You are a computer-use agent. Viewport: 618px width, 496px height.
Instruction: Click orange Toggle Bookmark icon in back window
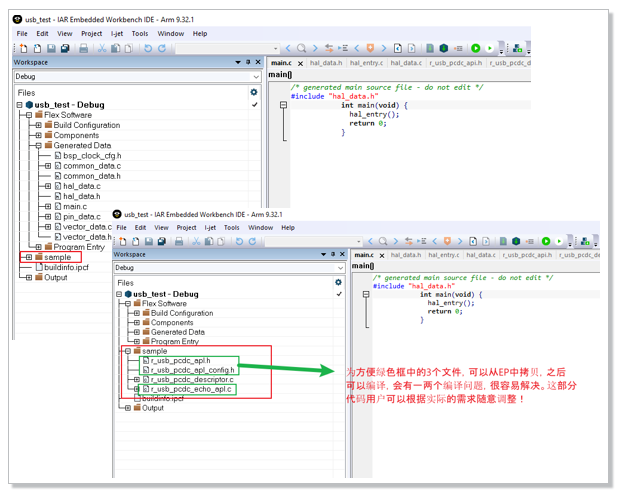point(370,48)
